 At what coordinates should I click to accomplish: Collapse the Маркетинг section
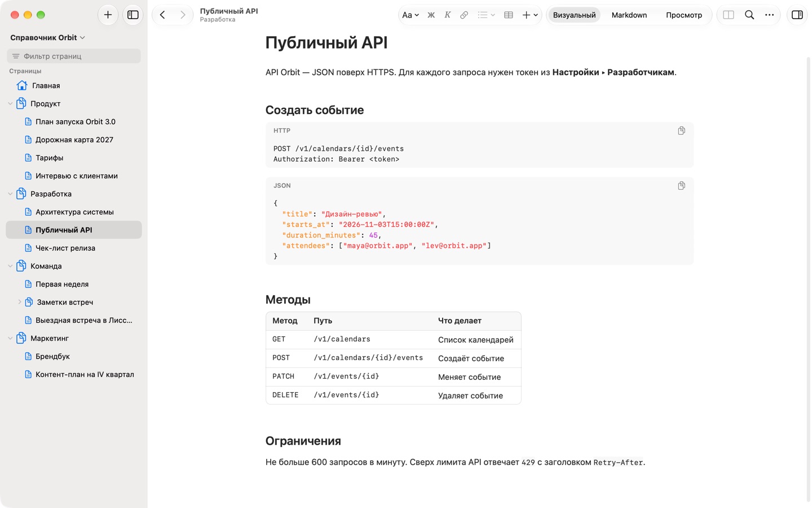[x=10, y=339]
